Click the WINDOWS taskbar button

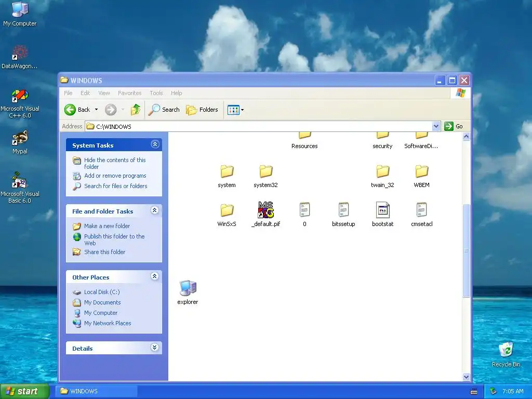point(97,391)
